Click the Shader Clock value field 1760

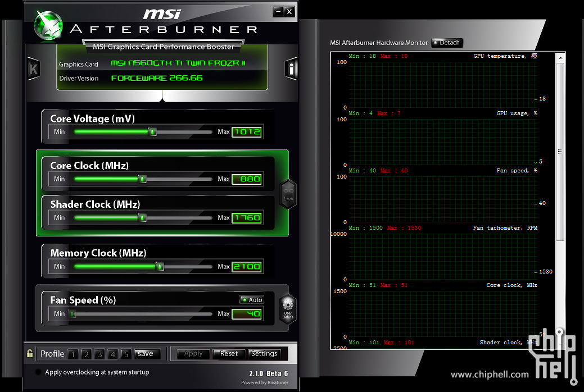click(247, 218)
